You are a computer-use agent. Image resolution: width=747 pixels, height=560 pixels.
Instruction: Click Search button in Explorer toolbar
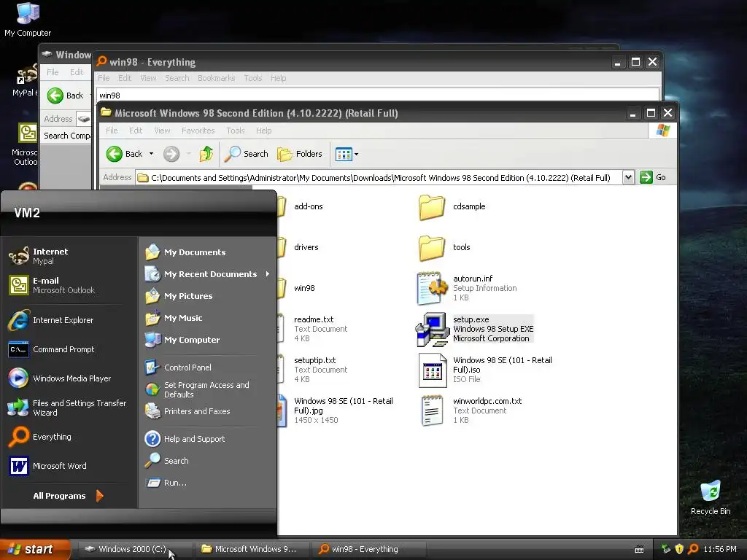click(247, 154)
